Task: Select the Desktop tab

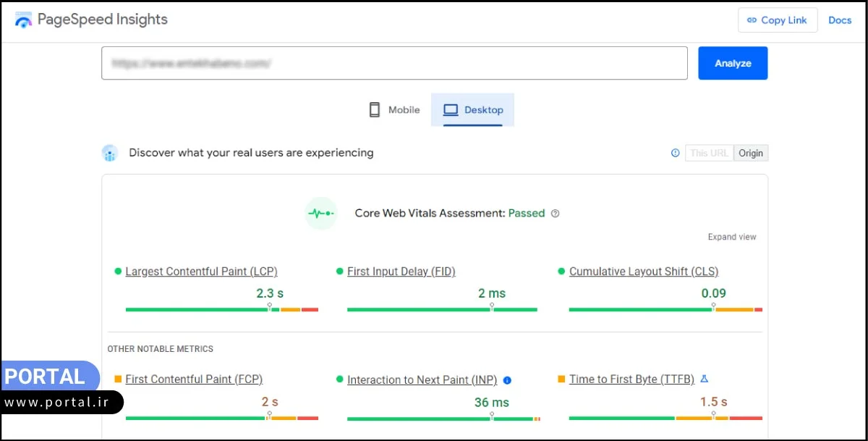Action: pos(473,110)
